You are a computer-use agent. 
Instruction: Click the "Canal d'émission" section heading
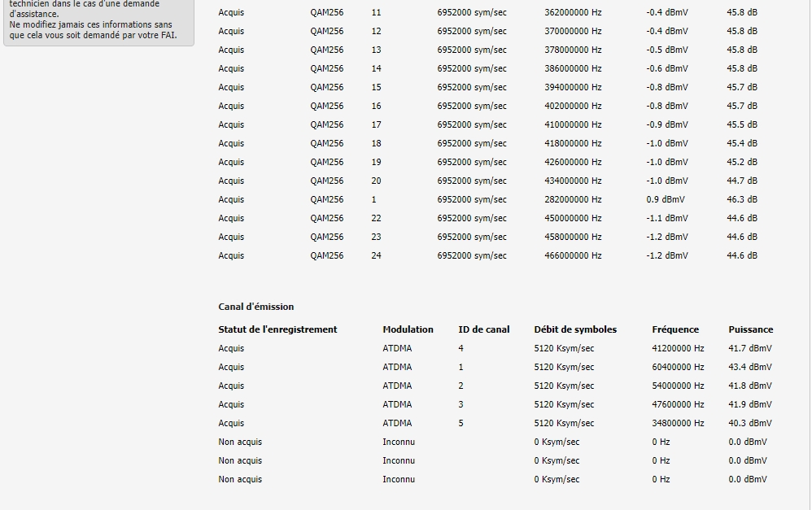(x=255, y=307)
